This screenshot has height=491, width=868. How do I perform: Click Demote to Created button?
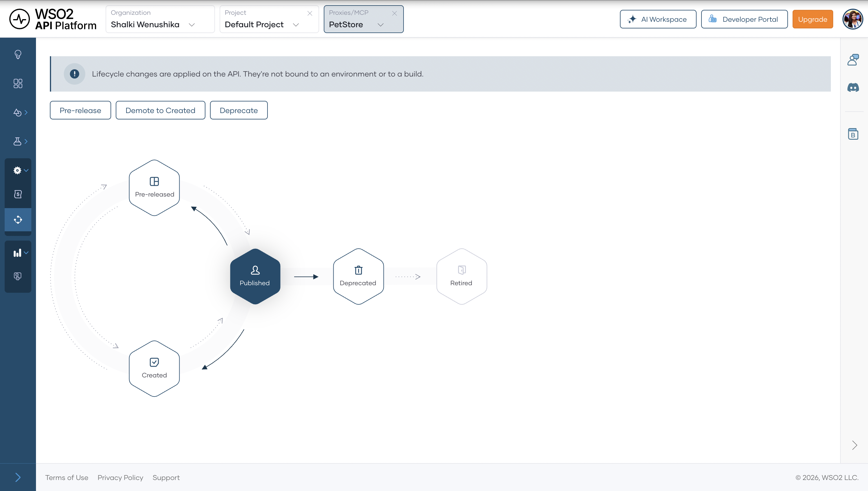[160, 110]
